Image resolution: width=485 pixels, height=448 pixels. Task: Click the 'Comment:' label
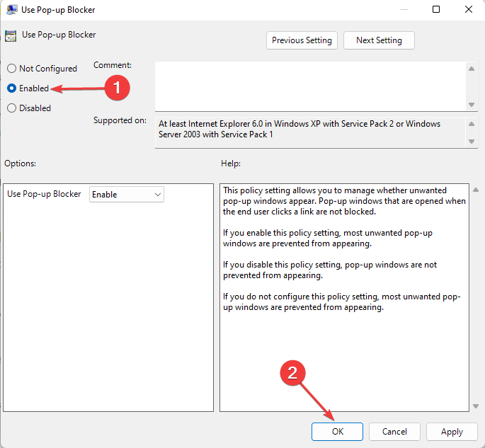113,65
